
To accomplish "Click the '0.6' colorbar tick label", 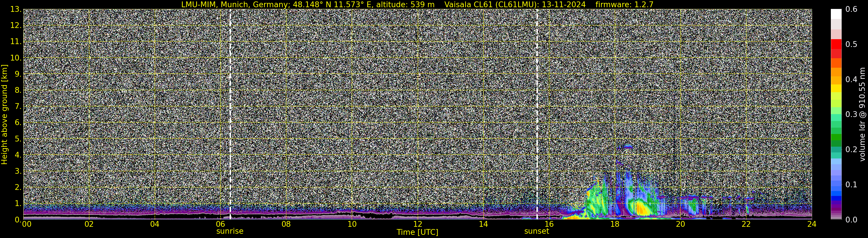I will (x=852, y=10).
